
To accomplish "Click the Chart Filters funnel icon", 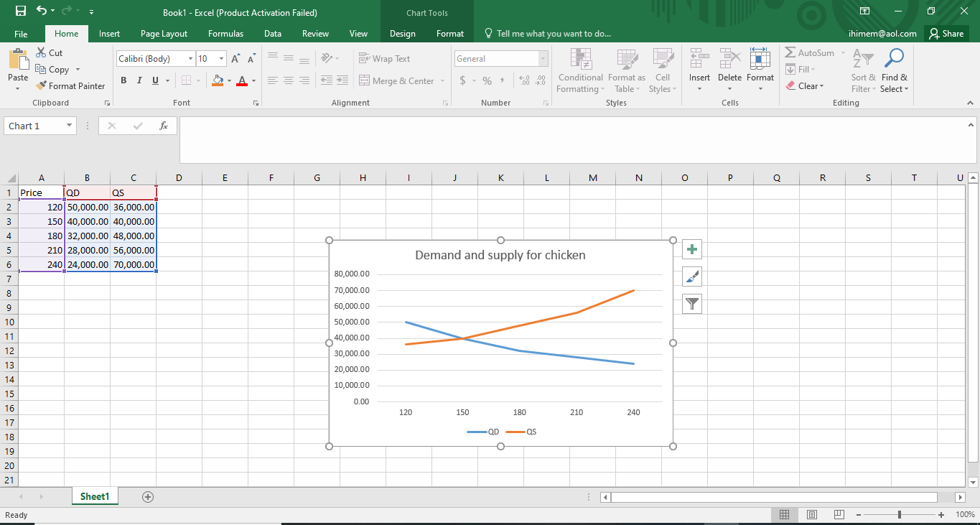I will pos(692,304).
